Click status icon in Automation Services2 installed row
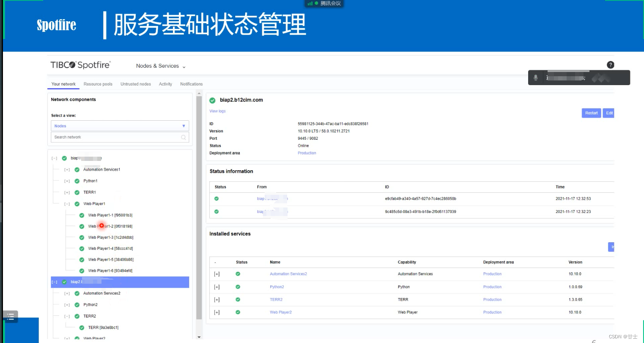 click(238, 274)
